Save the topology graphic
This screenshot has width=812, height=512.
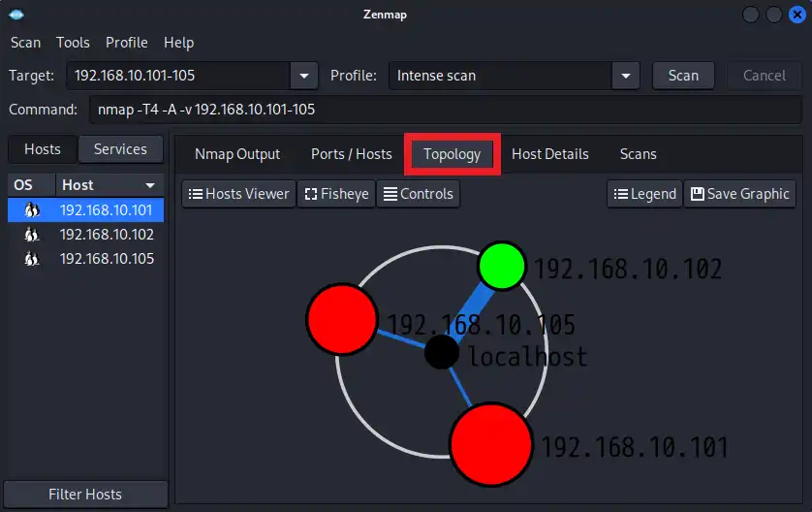(x=740, y=194)
